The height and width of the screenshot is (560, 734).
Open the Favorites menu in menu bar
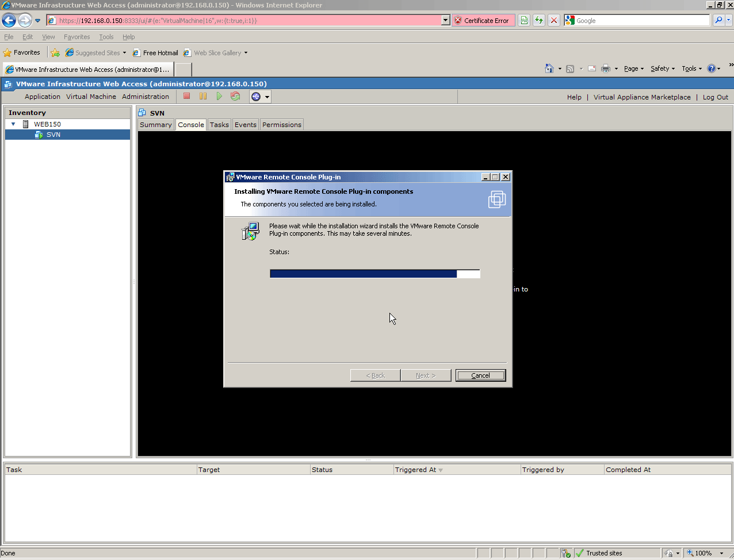[77, 37]
